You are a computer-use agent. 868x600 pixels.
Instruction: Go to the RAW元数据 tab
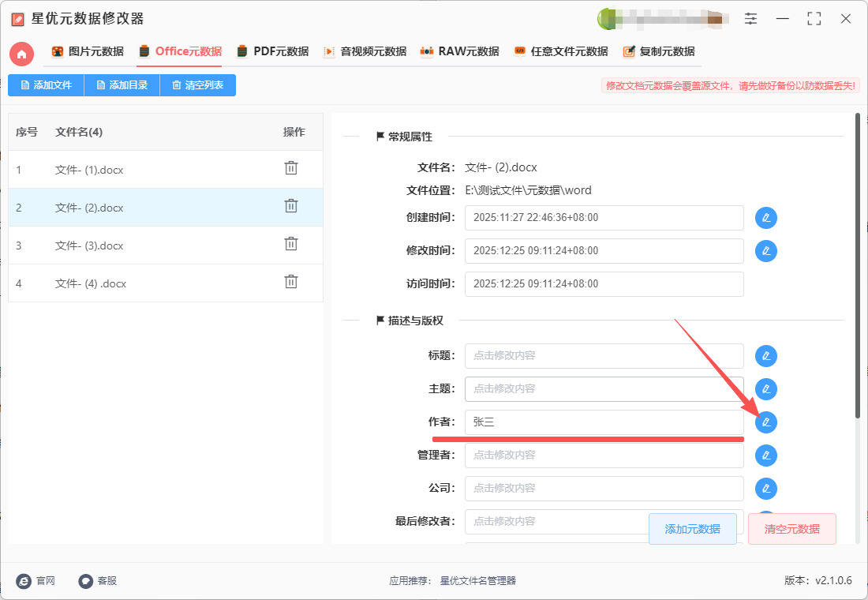pos(459,51)
